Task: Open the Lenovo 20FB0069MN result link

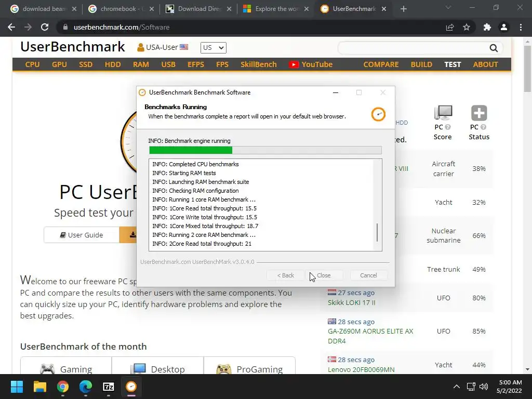Action: (361, 369)
